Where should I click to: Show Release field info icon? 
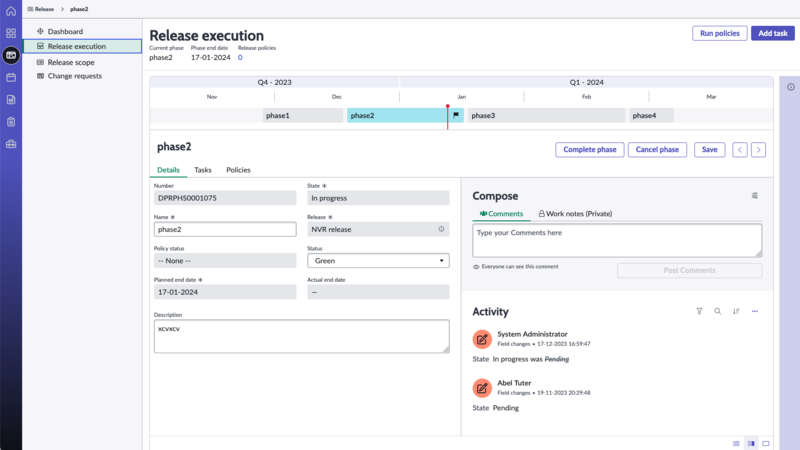click(441, 229)
